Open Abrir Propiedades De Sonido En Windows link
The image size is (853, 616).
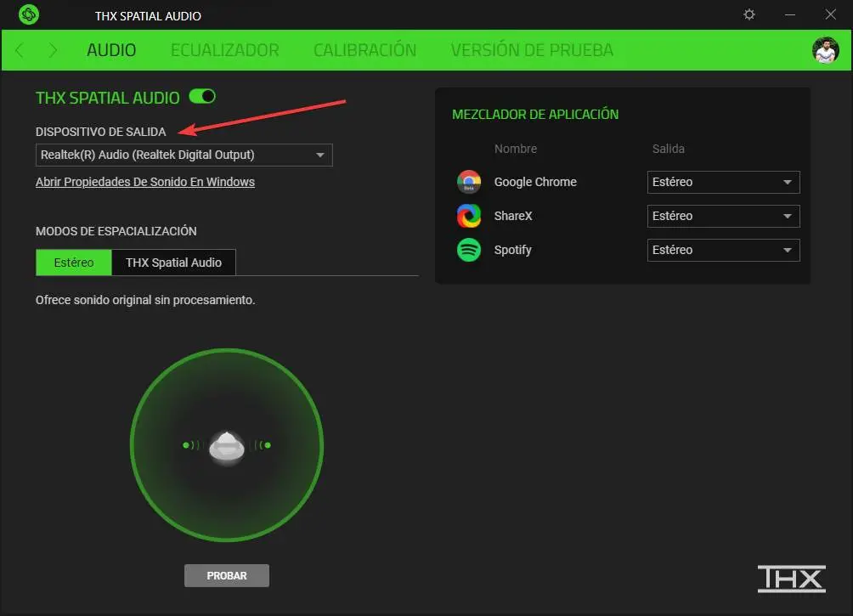click(x=145, y=182)
